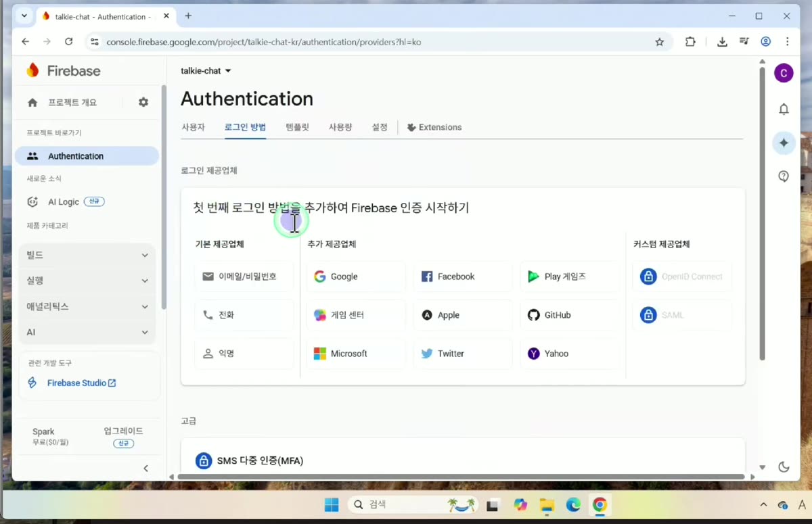Switch to the 템플릿 tab
Viewport: 812px width, 524px height.
pos(297,127)
